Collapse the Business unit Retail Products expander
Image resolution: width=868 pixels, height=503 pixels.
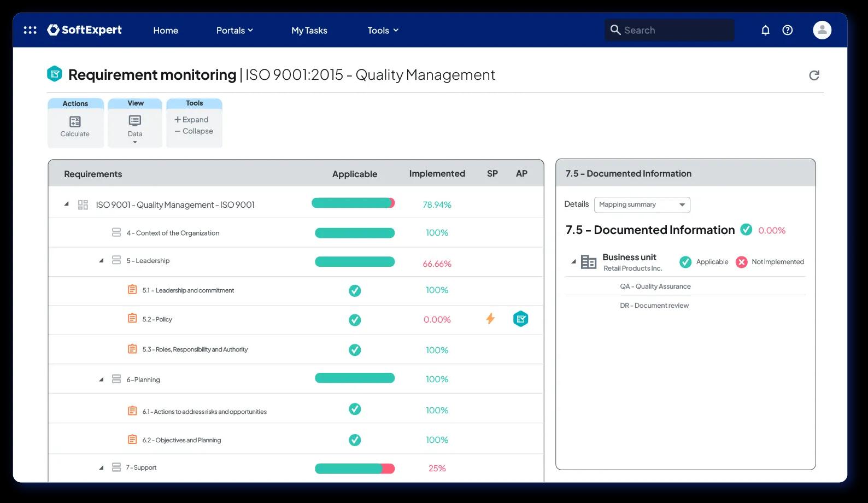pyautogui.click(x=573, y=262)
